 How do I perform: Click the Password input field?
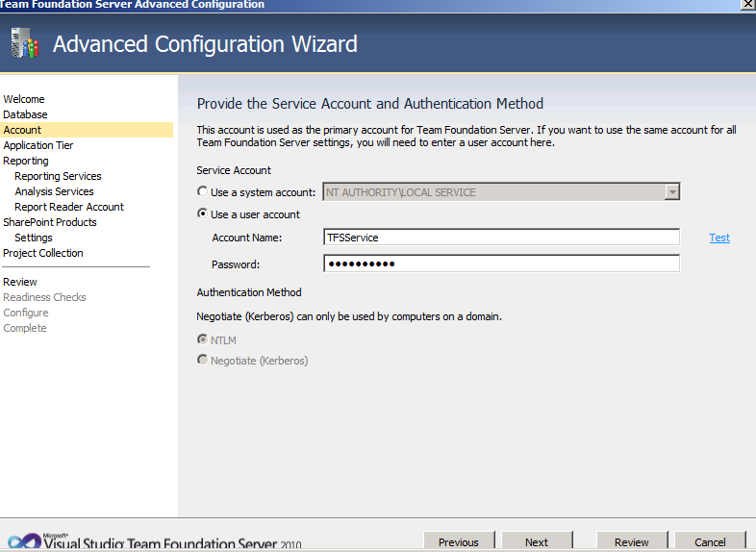point(501,263)
